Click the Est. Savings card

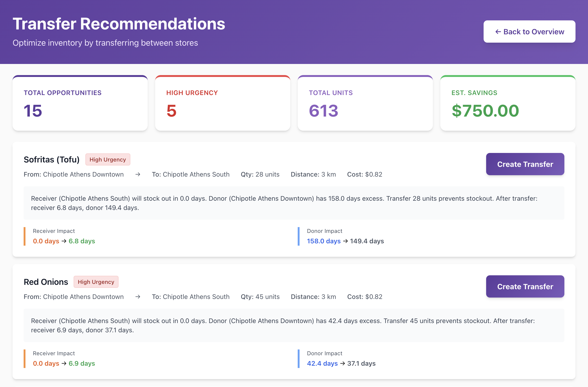pos(507,103)
